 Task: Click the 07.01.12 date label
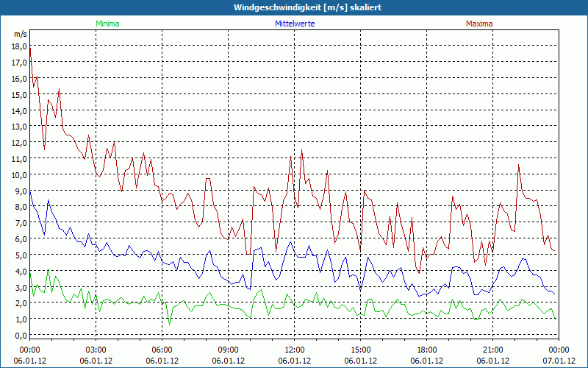559,361
